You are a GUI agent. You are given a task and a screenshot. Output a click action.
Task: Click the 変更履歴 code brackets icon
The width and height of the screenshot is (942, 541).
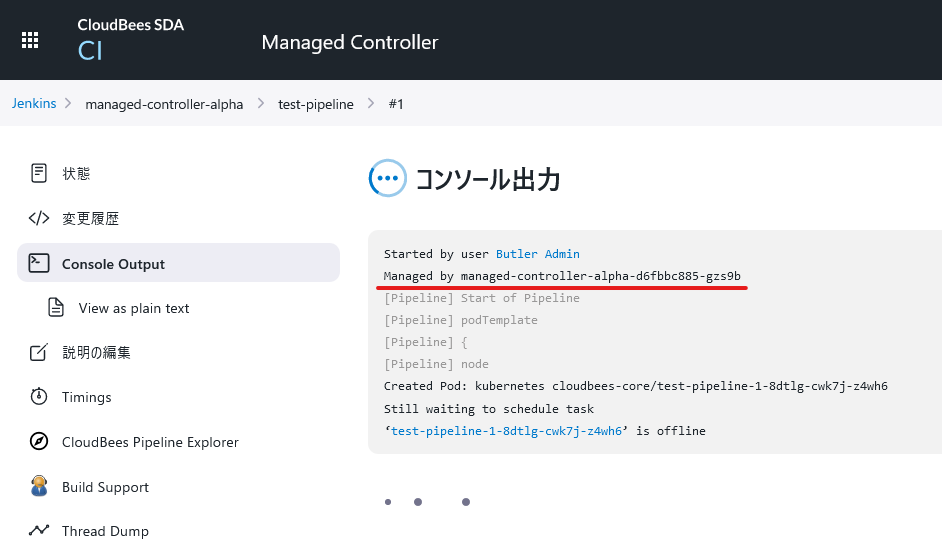[x=39, y=218]
